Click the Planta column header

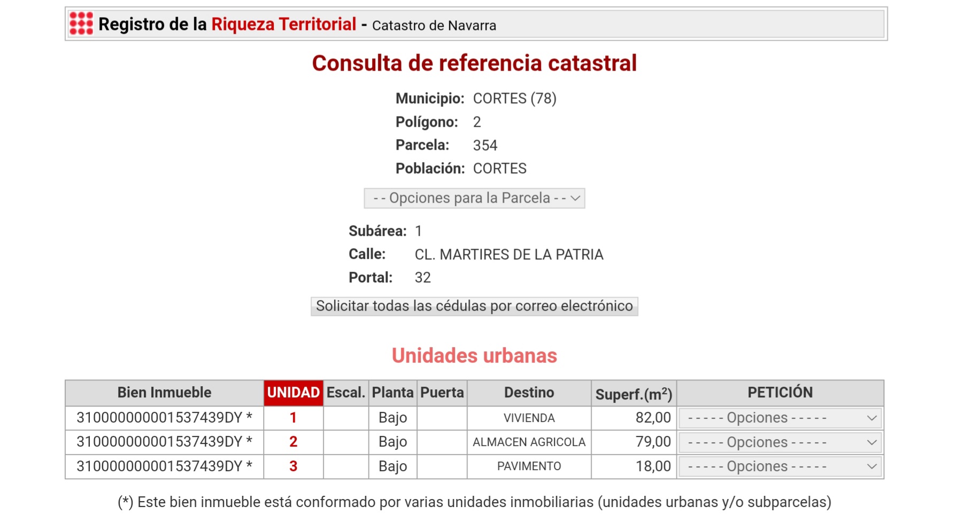(392, 393)
